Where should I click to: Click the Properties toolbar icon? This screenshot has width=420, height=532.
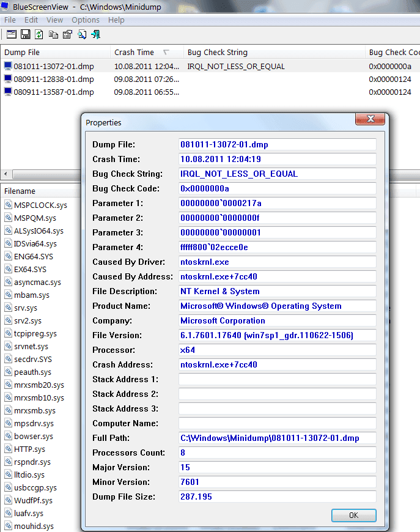(67, 34)
